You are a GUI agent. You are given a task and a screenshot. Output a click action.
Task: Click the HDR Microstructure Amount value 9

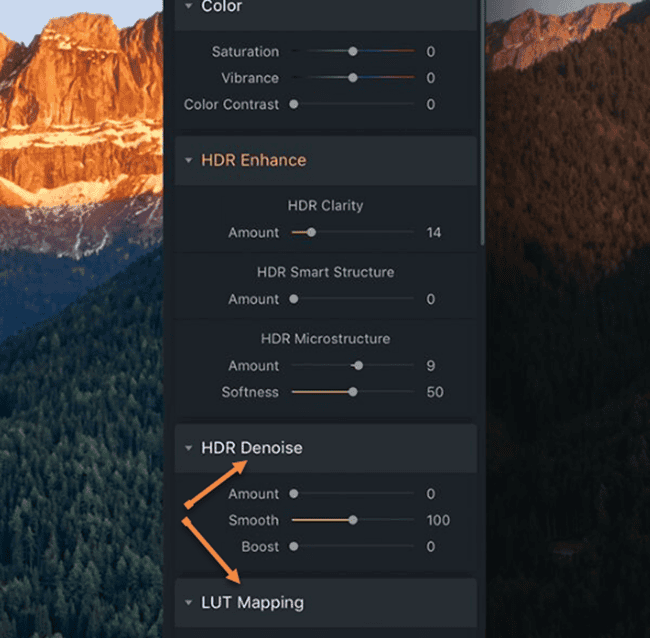click(x=431, y=366)
